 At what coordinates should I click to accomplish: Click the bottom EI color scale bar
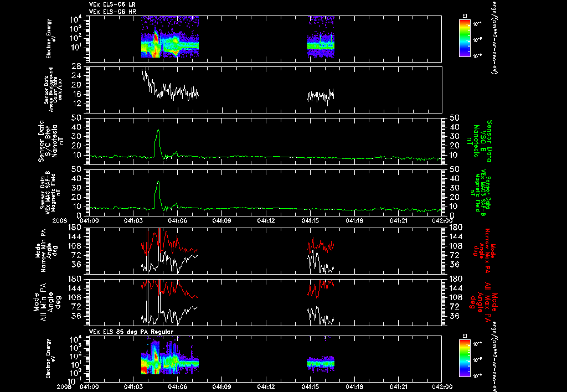[465, 358]
